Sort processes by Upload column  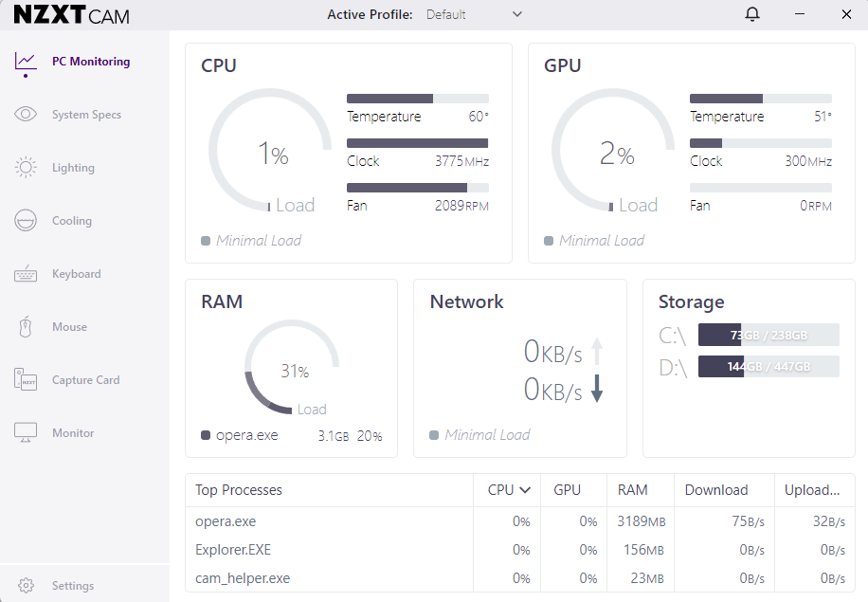pos(812,490)
